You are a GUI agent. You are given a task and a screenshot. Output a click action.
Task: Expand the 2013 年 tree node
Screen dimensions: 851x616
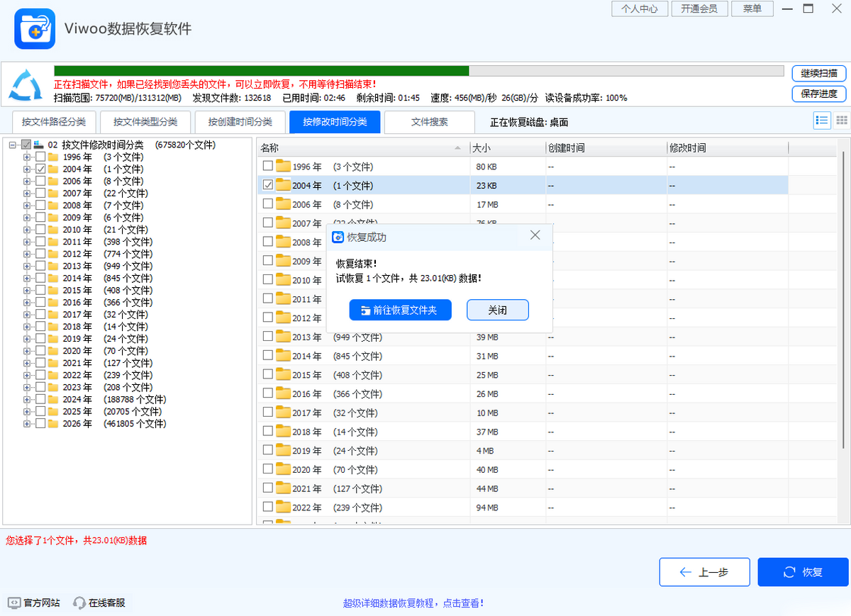coord(27,266)
